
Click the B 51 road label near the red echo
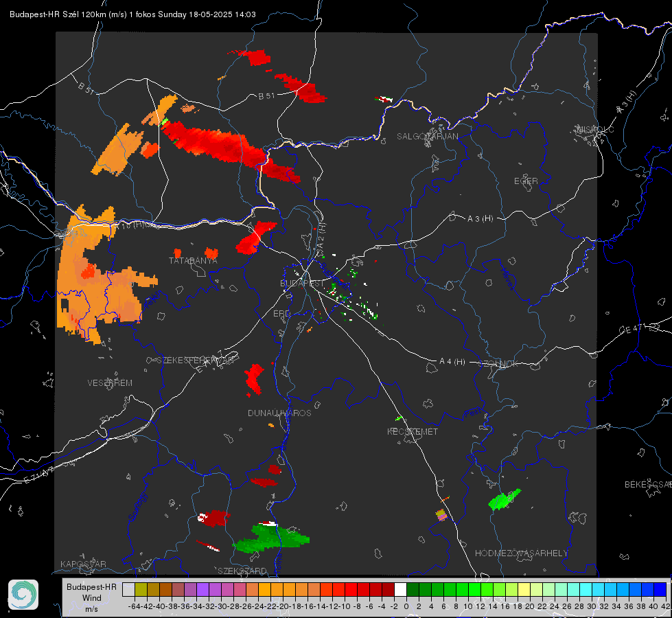pos(266,96)
